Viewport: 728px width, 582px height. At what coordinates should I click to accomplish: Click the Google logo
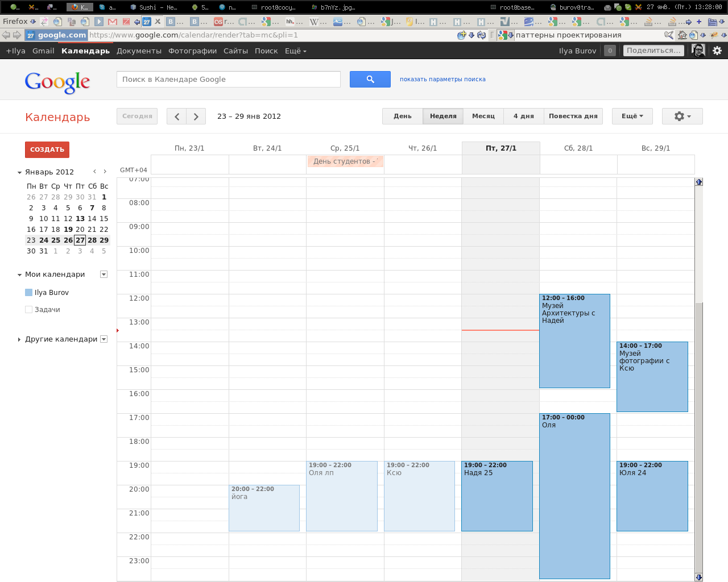[x=57, y=82]
